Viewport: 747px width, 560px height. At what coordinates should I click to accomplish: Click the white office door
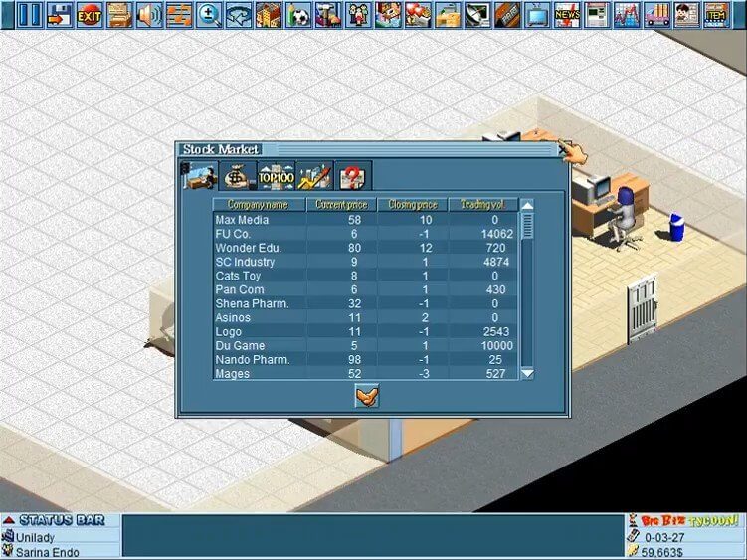pyautogui.click(x=643, y=308)
